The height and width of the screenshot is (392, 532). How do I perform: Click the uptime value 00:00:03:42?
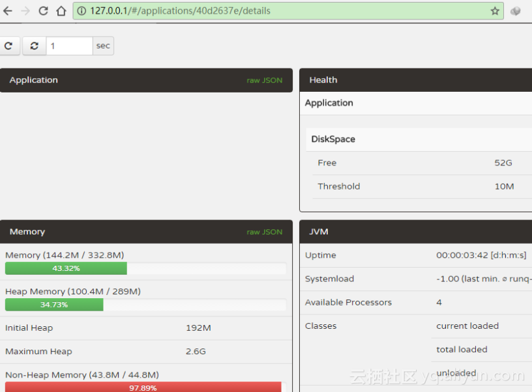pos(481,255)
